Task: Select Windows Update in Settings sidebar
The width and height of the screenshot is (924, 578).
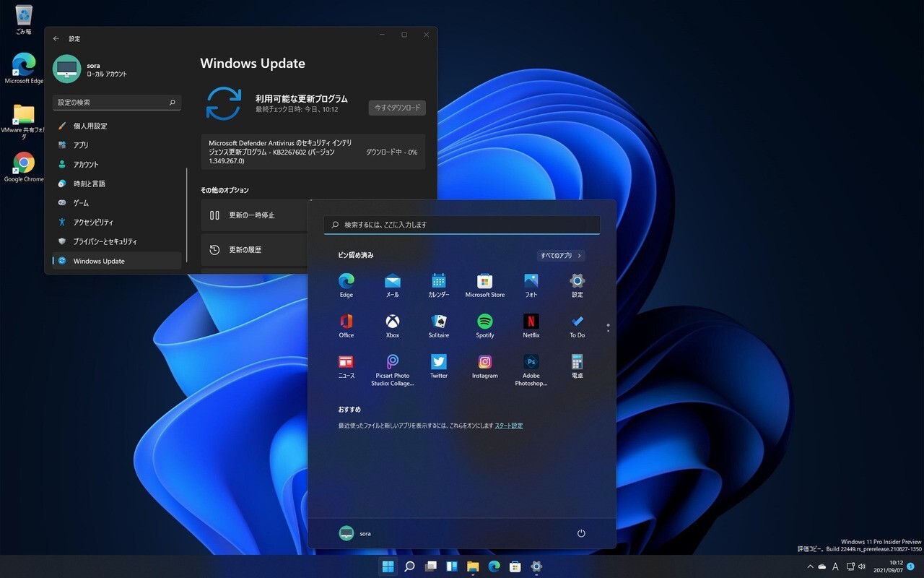Action: coord(117,261)
